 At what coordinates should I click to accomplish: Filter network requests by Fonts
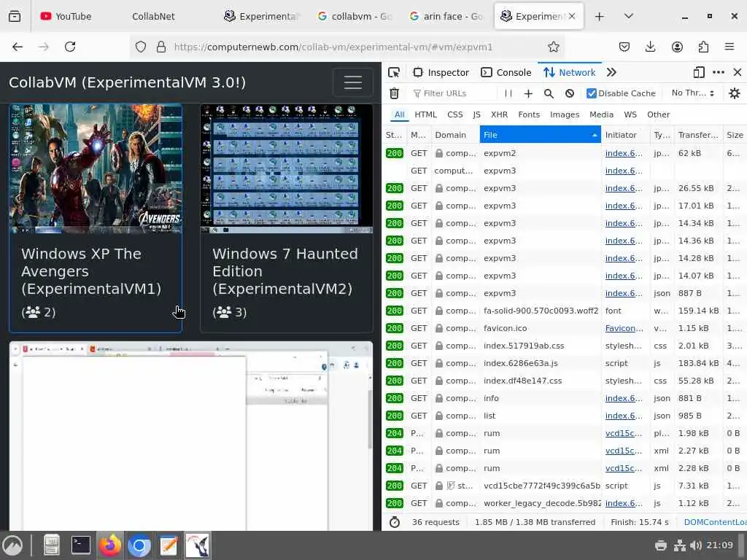point(529,114)
